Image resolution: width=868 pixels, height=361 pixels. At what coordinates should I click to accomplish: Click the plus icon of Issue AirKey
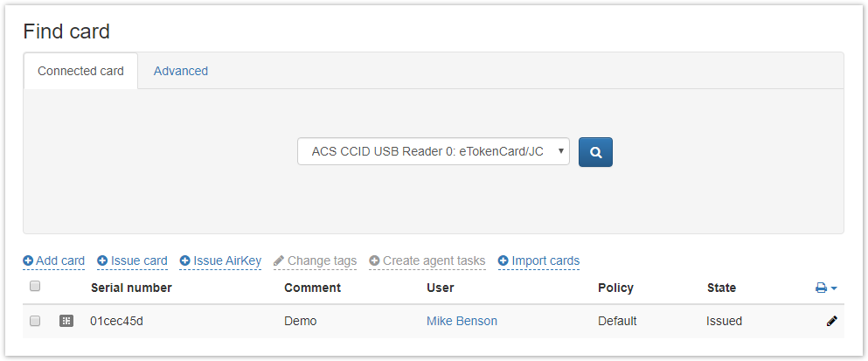tap(185, 260)
